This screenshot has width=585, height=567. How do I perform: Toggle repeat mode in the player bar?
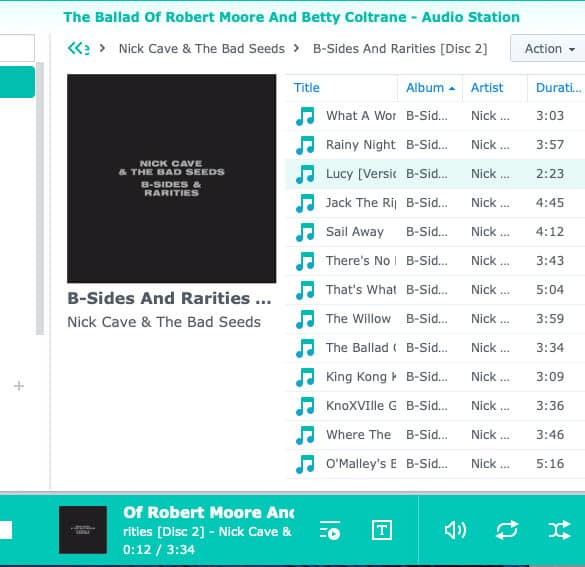pos(507,530)
